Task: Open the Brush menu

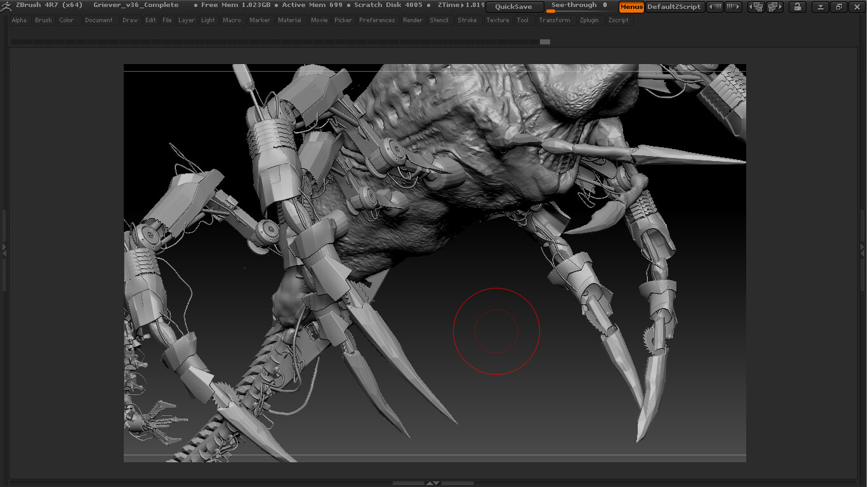Action: (43, 20)
